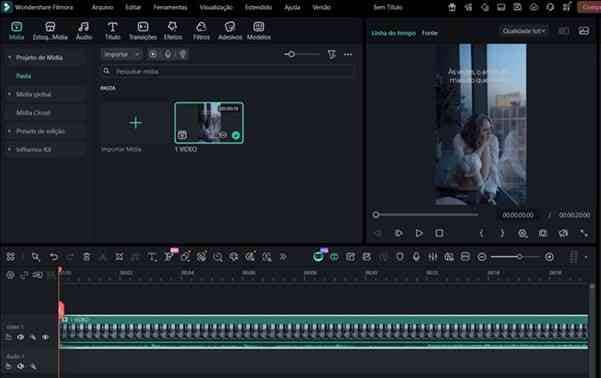Viewport: 601px width, 378px height.
Task: Switch to the Filtros tab
Action: [201, 31]
